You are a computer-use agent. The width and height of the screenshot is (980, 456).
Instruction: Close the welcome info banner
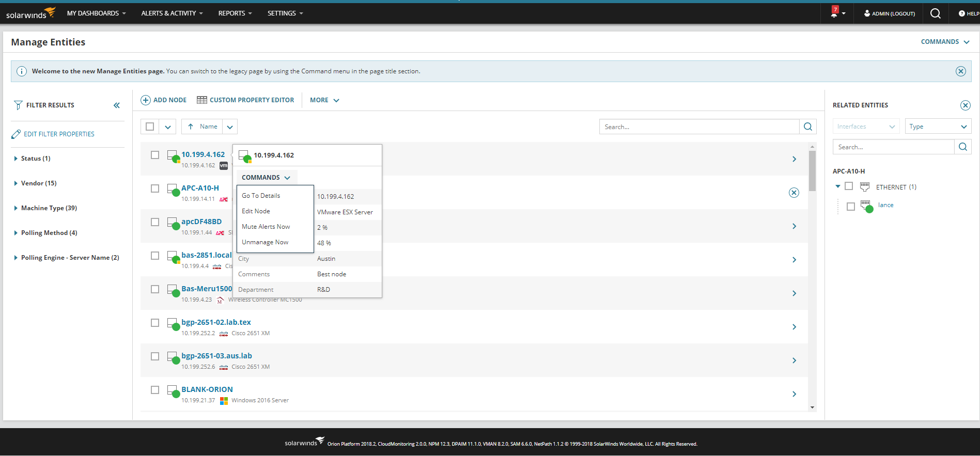(960, 71)
